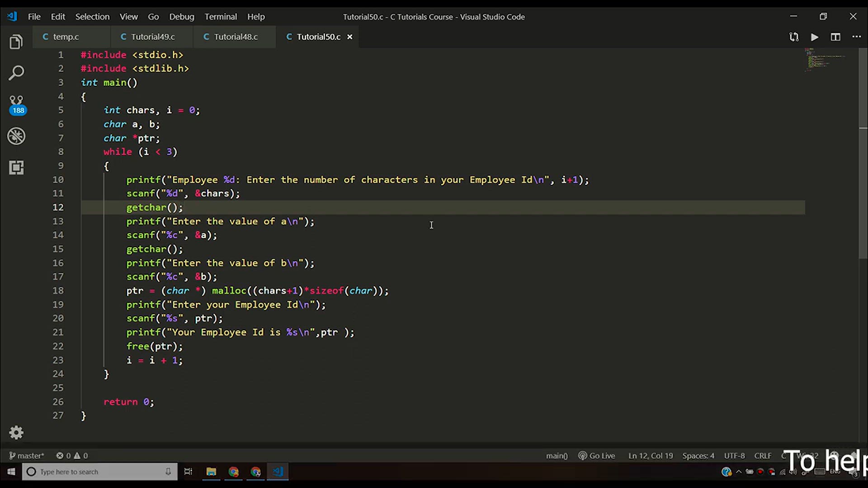Click 'return 0;' statement
Viewport: 868px width, 488px height.
[x=129, y=402]
